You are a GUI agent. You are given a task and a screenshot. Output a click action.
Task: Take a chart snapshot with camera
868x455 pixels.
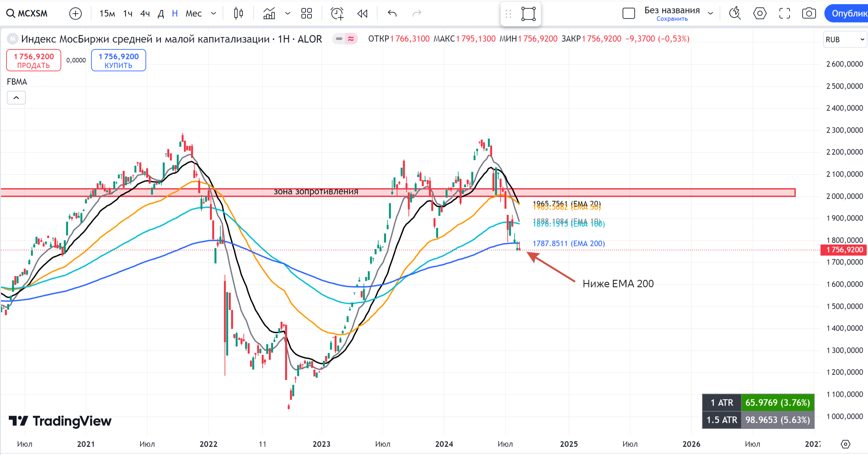coord(809,13)
